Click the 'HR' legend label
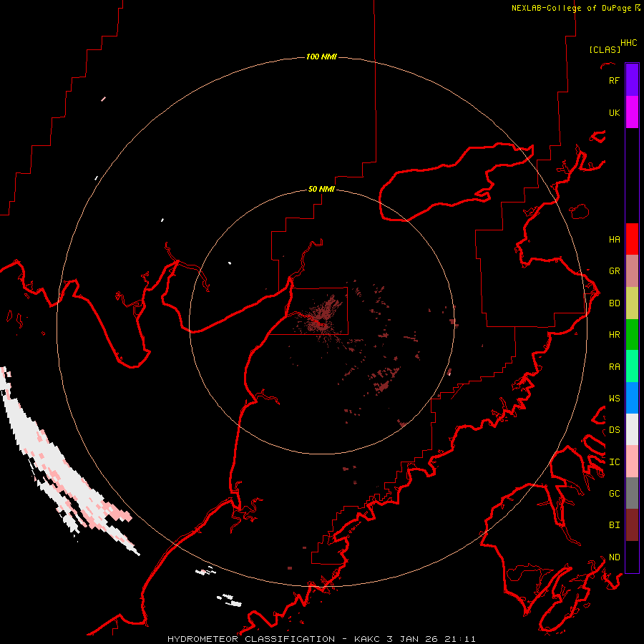The width and height of the screenshot is (644, 644). [x=614, y=335]
